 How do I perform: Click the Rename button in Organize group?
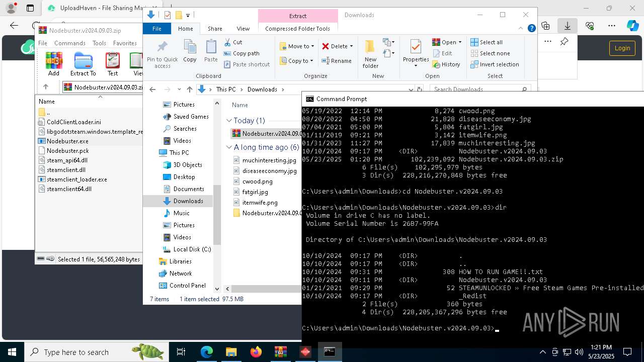(337, 61)
